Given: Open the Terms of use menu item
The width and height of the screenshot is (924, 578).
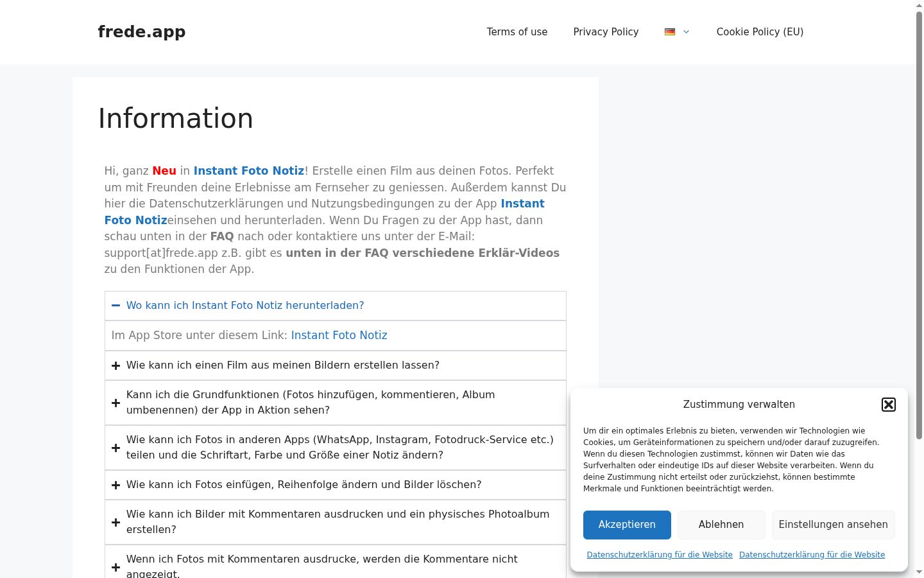Looking at the screenshot, I should [x=517, y=32].
